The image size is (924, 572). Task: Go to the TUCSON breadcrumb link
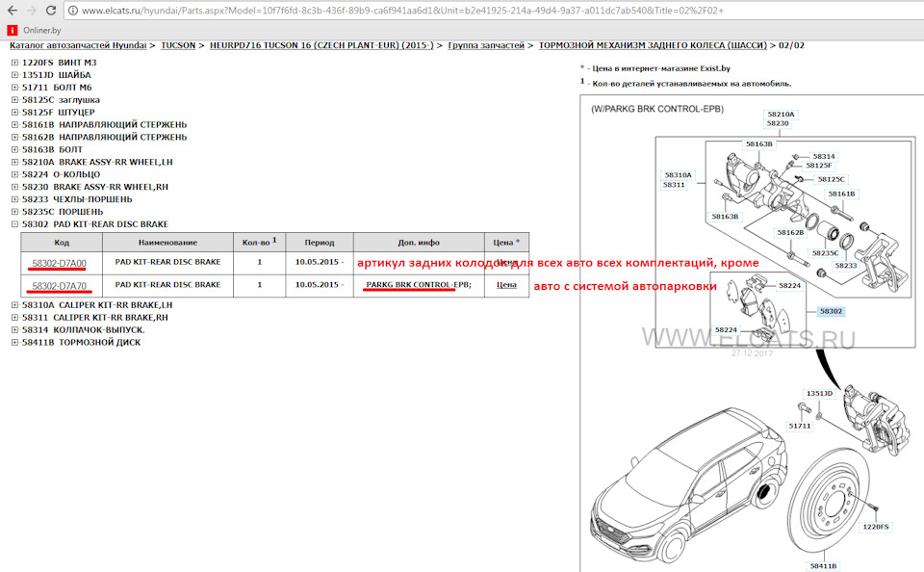point(178,45)
